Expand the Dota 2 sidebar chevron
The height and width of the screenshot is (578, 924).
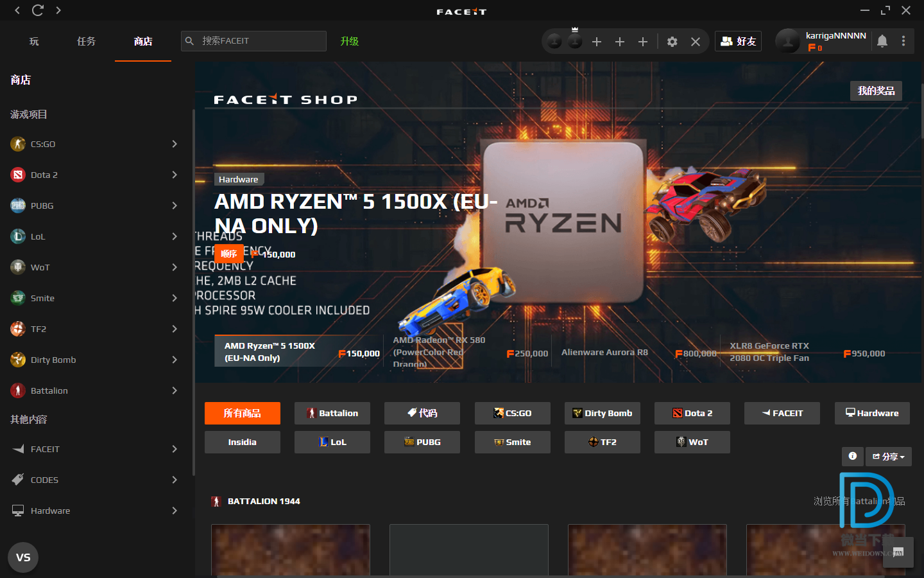175,175
